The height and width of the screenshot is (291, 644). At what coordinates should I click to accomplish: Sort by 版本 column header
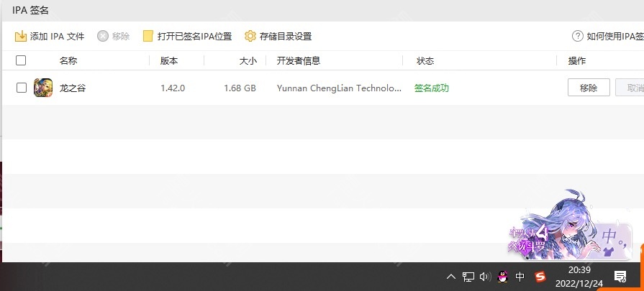tap(169, 61)
